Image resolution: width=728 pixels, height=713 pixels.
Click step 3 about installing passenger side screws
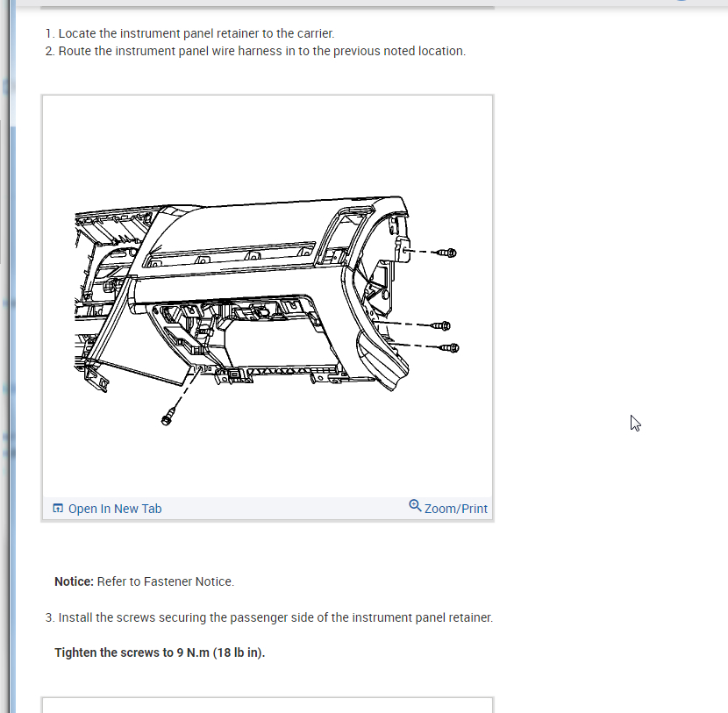click(269, 617)
